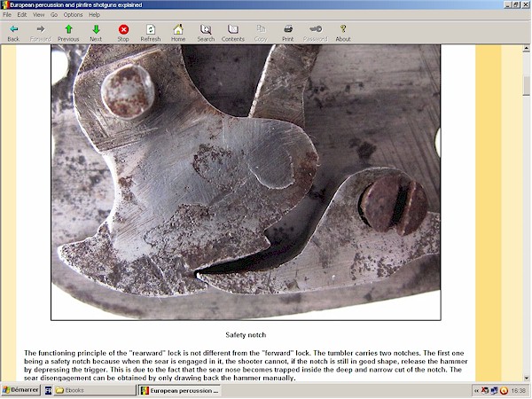Open the File menu

click(7, 14)
